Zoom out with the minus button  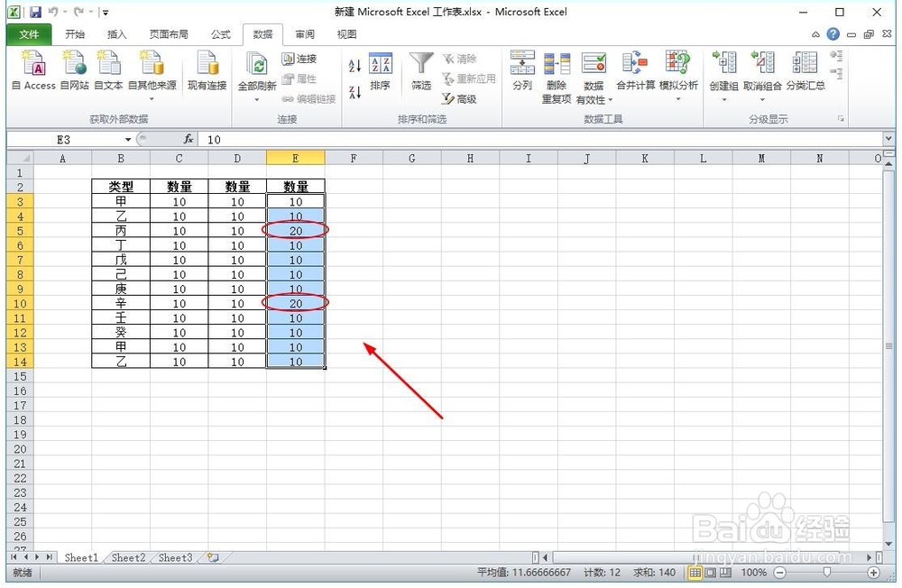click(780, 573)
